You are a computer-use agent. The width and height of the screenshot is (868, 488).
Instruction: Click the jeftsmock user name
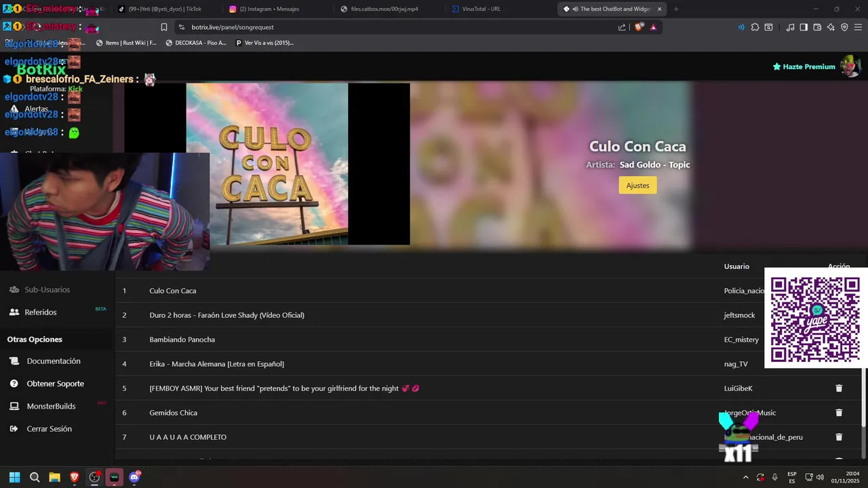tap(739, 315)
